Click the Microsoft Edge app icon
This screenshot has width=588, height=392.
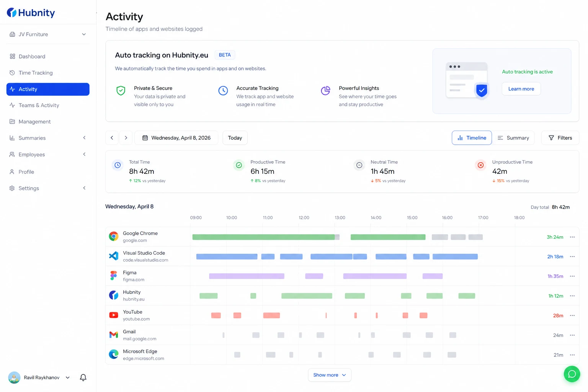tap(114, 354)
